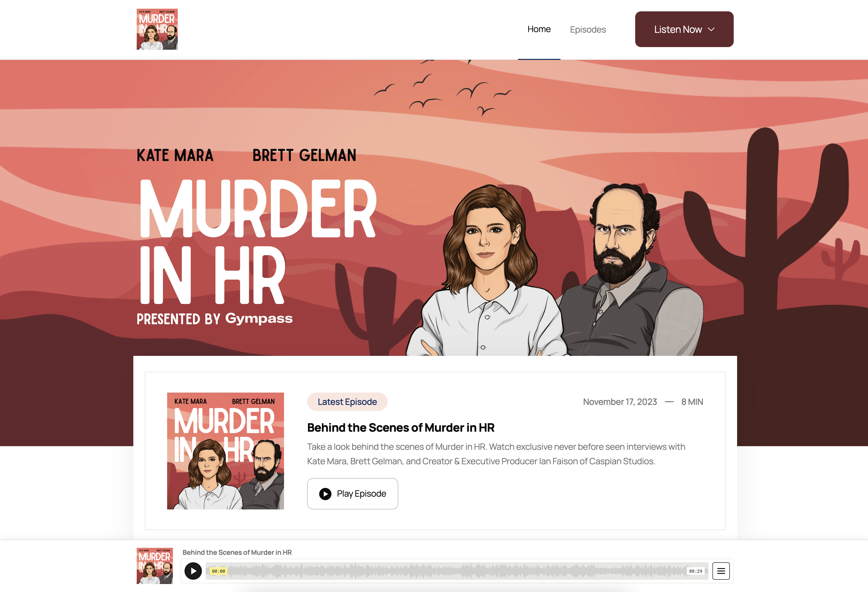Click the player bar cover thumbnail
Image resolution: width=868 pixels, height=592 pixels.
pos(155,566)
